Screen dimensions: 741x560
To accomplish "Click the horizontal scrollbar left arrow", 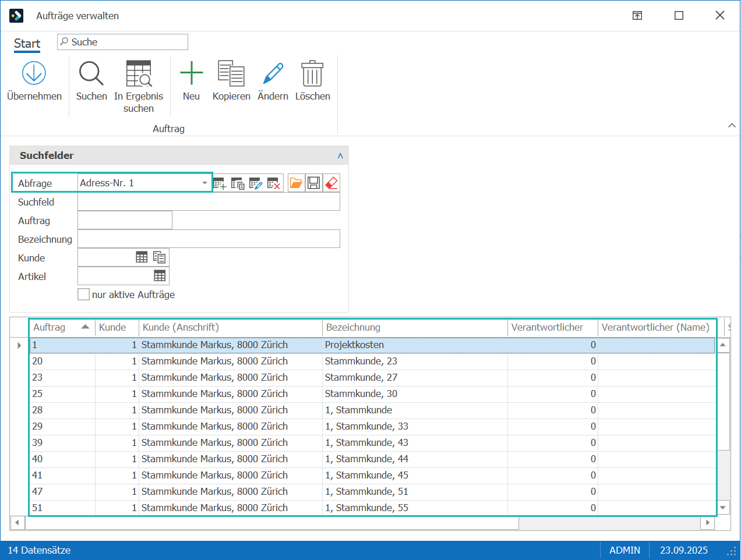I will point(17,523).
